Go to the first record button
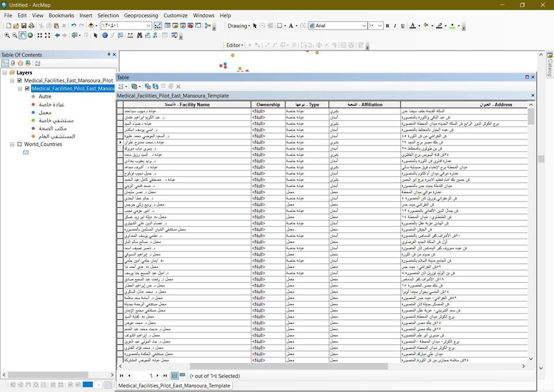The image size is (554, 392). [122, 376]
